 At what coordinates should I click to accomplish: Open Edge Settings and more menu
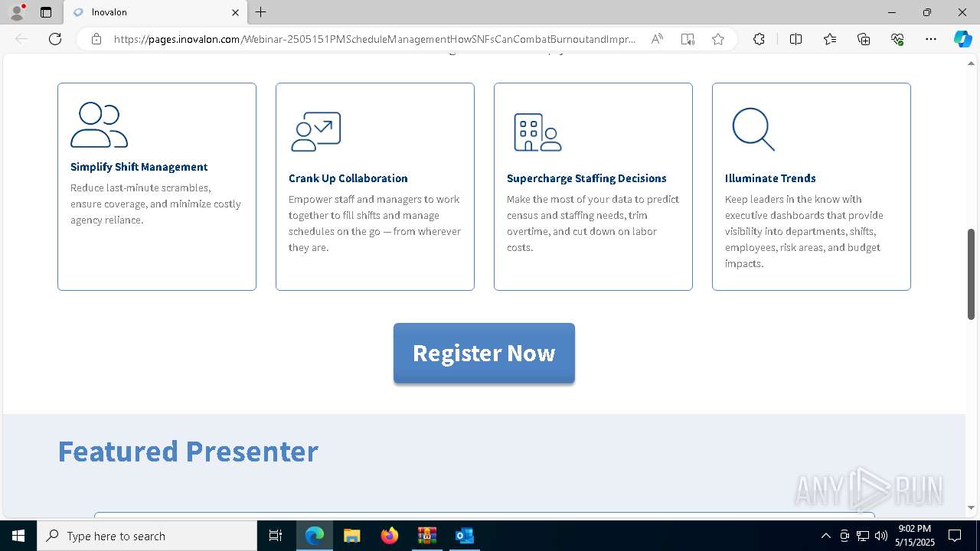931,39
